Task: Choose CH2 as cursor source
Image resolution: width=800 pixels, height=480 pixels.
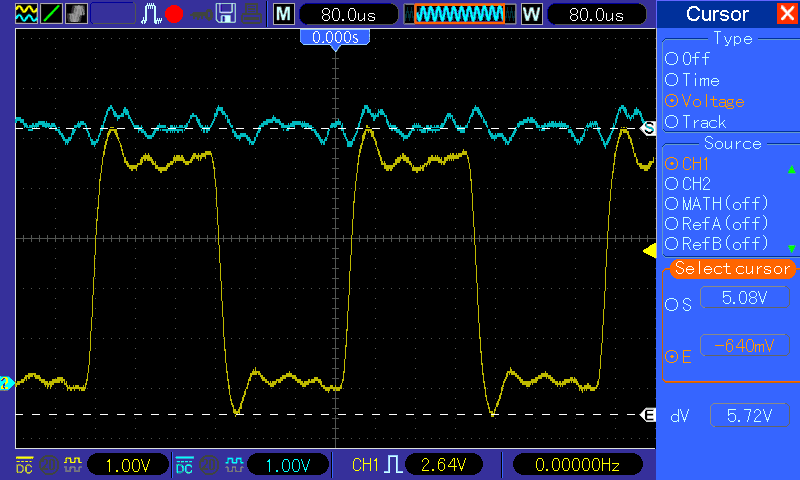Action: pyautogui.click(x=688, y=184)
